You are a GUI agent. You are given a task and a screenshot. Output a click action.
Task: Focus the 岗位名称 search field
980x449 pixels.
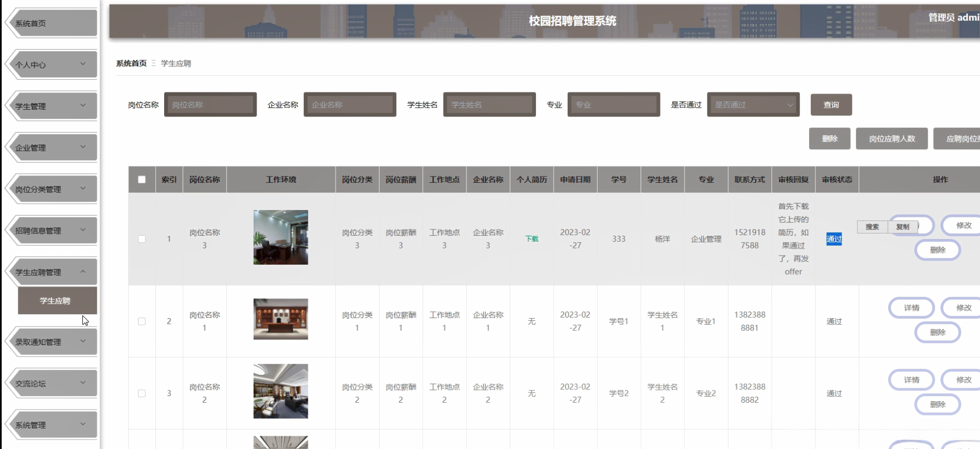coord(210,105)
